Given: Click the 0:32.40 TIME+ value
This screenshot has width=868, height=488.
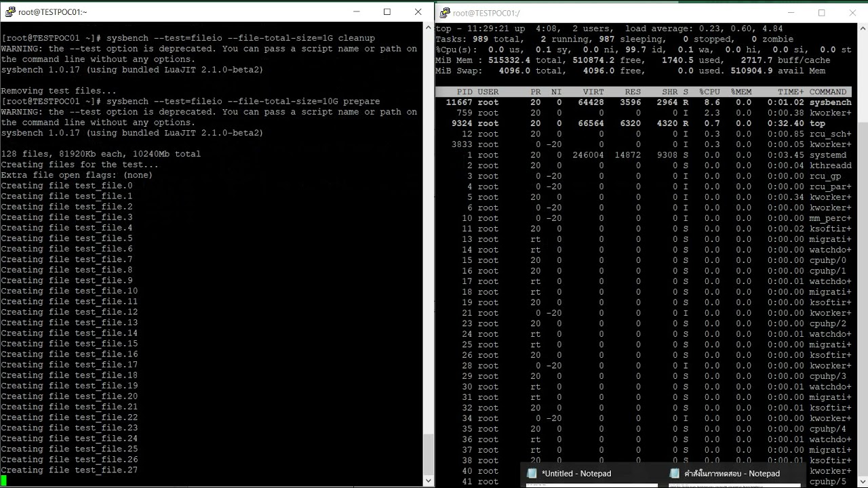Looking at the screenshot, I should click(785, 123).
